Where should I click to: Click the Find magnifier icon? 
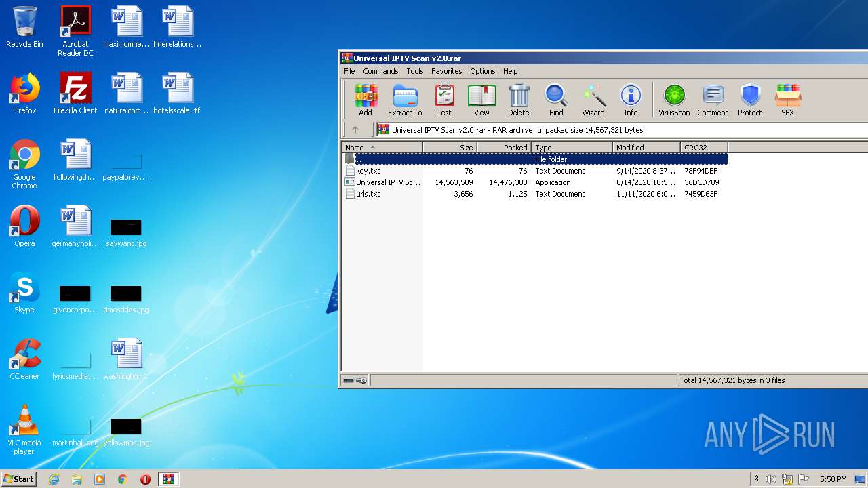tap(556, 100)
